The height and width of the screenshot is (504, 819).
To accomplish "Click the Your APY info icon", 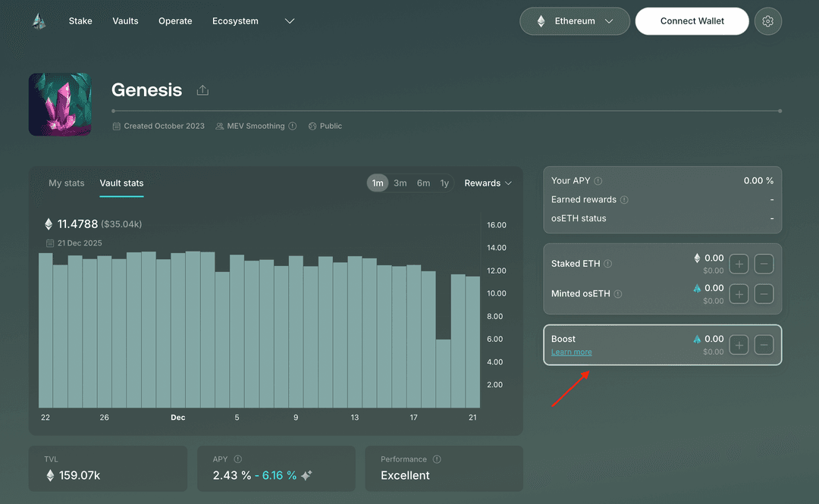I will 598,181.
